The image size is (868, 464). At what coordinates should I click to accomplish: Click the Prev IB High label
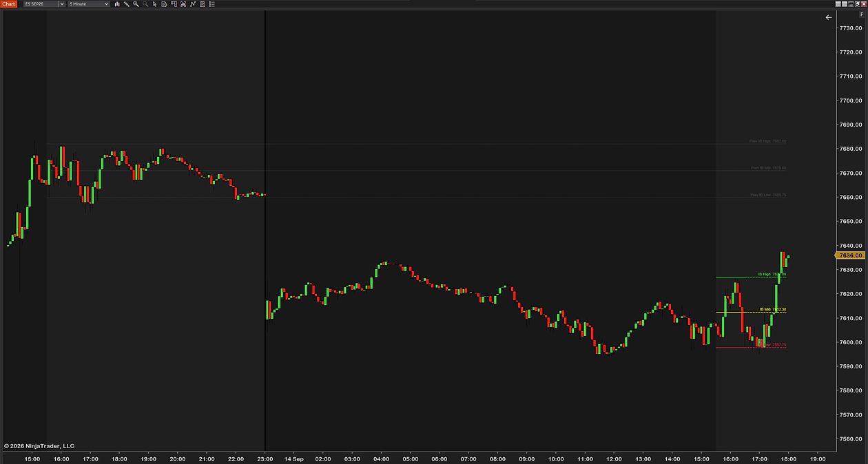tap(768, 141)
